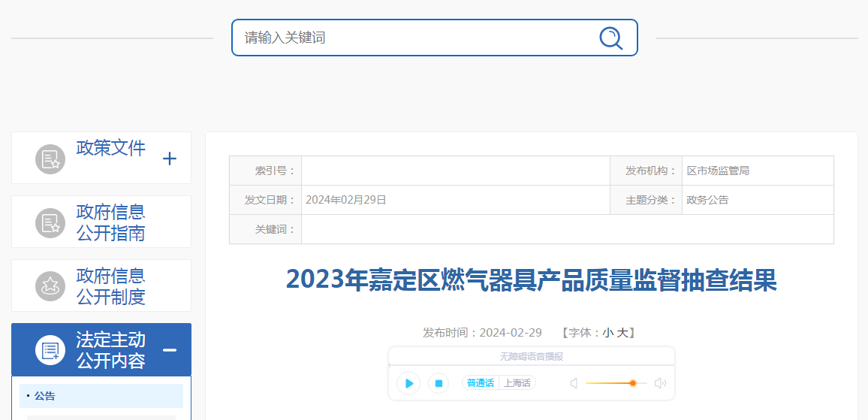The width and height of the screenshot is (868, 420).
Task: Switch narration to 普通话
Action: 480,383
